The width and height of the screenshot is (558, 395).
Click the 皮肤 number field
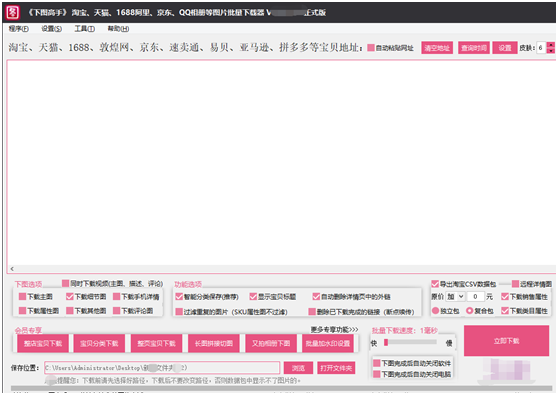point(541,48)
